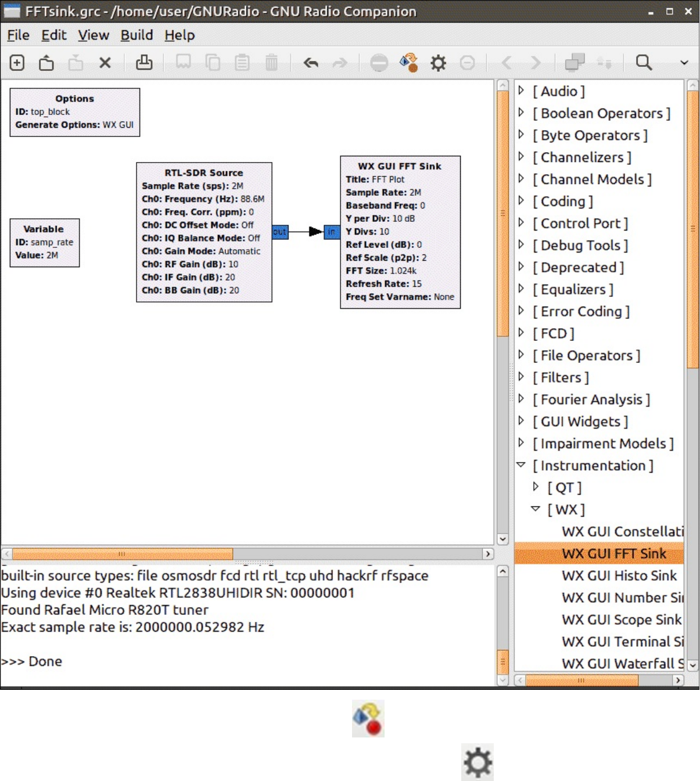
Task: Select the Variable samp_rate block
Action: click(45, 243)
